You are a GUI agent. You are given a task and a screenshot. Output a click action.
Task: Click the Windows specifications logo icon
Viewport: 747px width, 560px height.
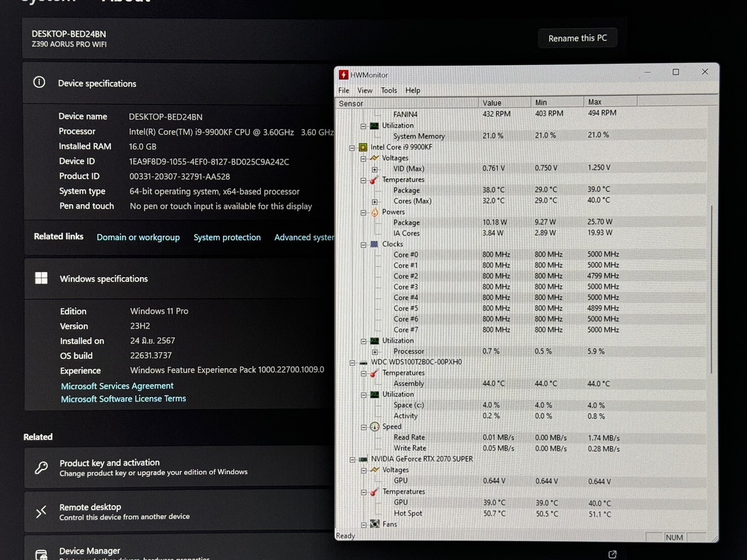tap(41, 278)
